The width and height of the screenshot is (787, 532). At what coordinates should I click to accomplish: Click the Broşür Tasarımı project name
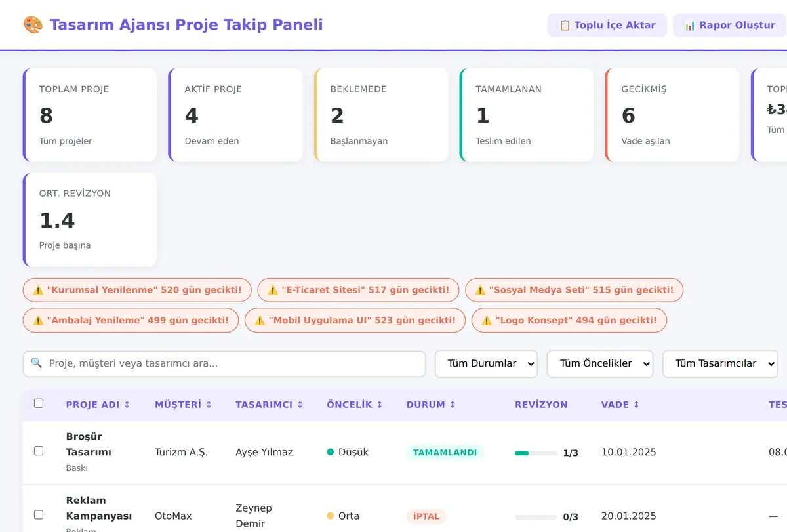[x=89, y=444]
